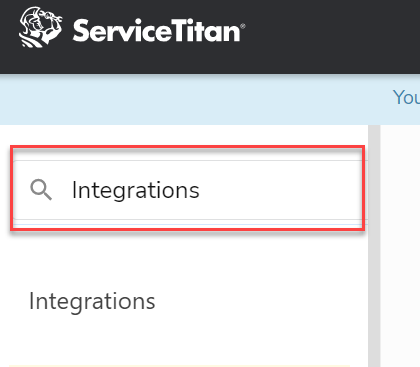Click empty space inside the search box
The height and width of the screenshot is (367, 420).
pos(280,190)
